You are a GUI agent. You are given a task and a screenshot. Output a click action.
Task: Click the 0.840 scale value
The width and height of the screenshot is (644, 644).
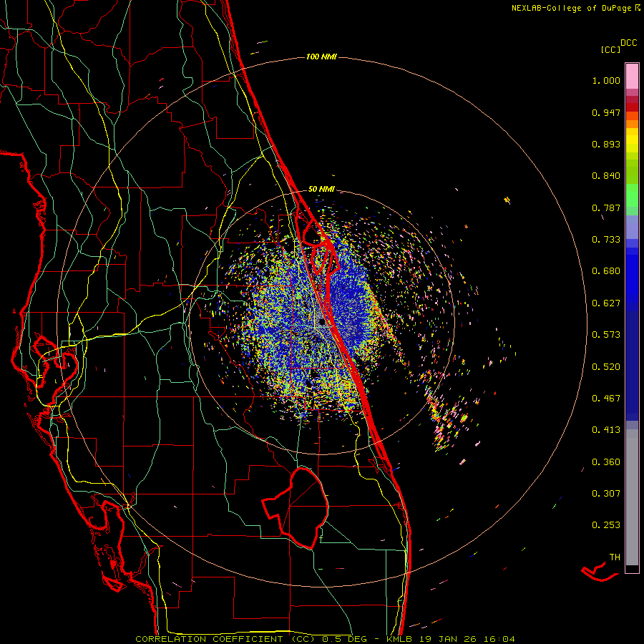pyautogui.click(x=606, y=176)
